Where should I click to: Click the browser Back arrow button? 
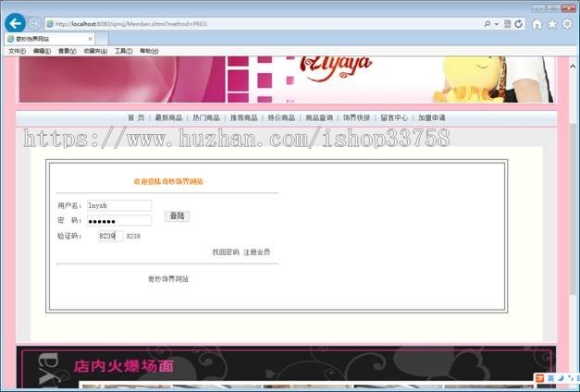click(x=15, y=23)
